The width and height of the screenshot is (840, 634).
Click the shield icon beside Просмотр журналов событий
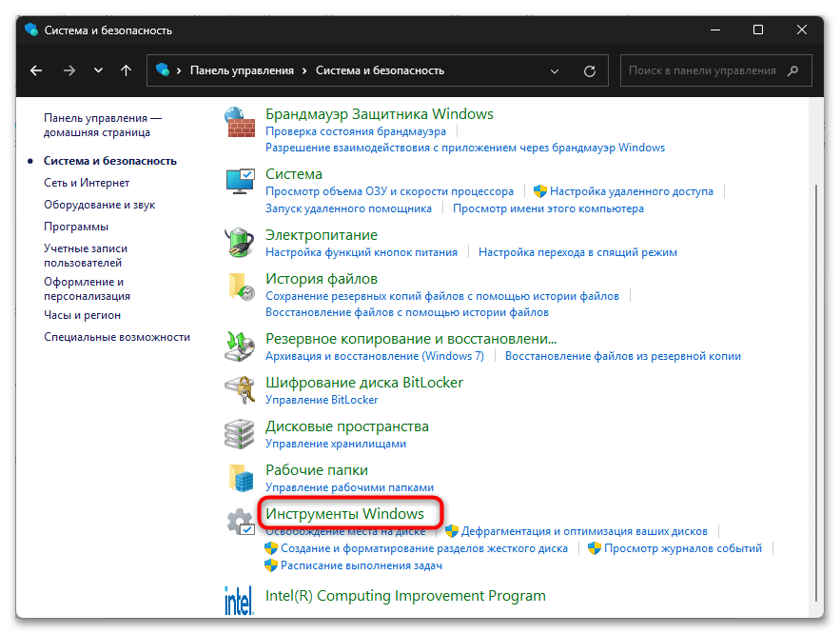tap(595, 548)
